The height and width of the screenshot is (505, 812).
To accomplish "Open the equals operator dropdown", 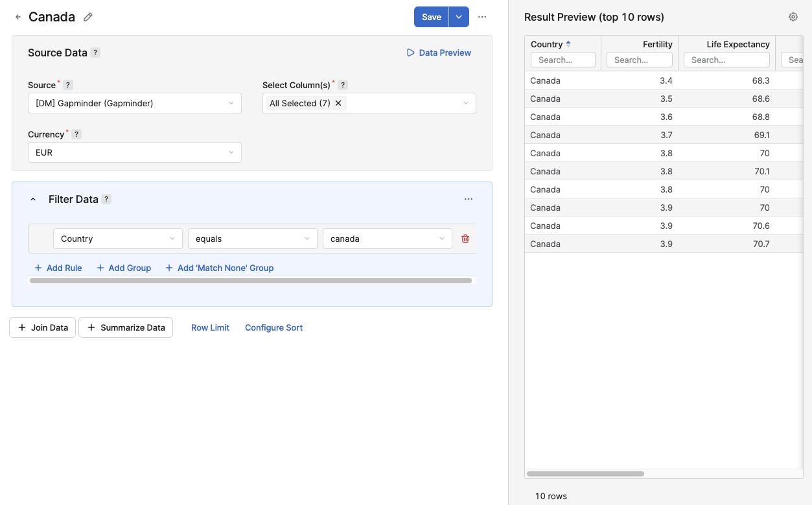I will [252, 239].
